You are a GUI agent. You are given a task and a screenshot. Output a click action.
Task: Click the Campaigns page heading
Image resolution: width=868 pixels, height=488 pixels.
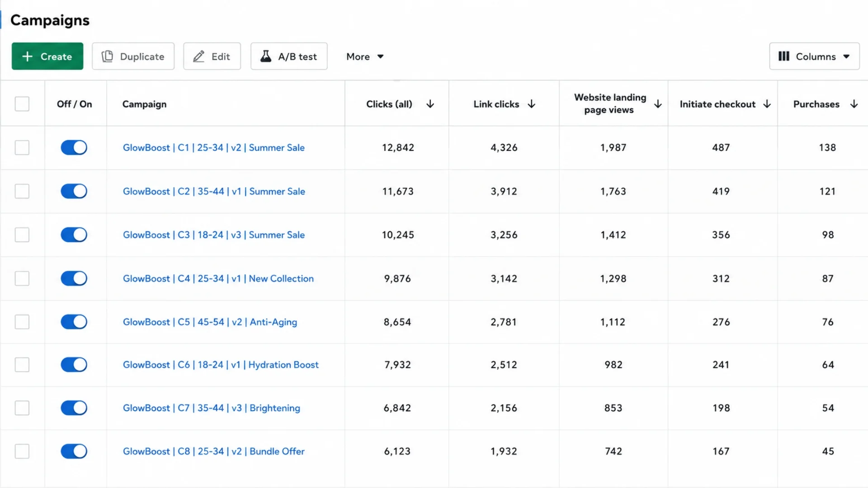[50, 20]
